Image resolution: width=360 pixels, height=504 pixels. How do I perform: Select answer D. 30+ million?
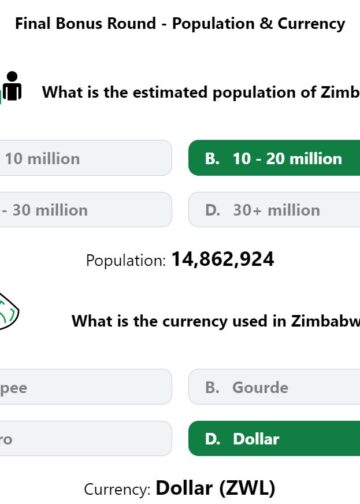[x=274, y=210]
